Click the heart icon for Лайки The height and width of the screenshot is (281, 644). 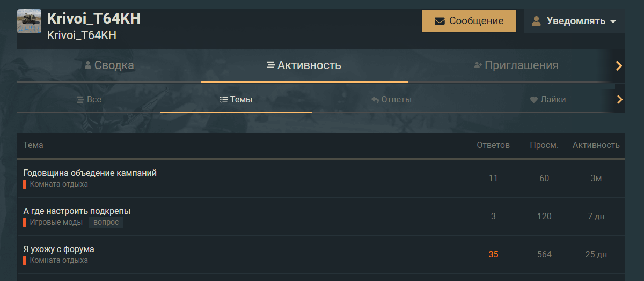pyautogui.click(x=533, y=100)
